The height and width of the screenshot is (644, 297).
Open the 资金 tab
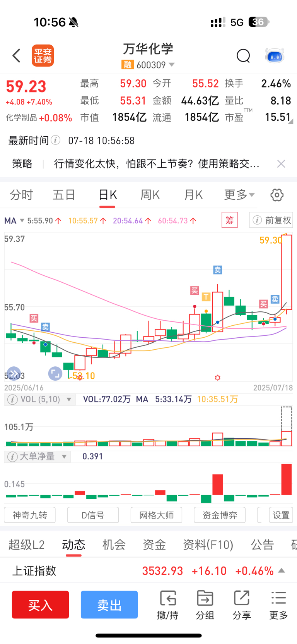(154, 544)
